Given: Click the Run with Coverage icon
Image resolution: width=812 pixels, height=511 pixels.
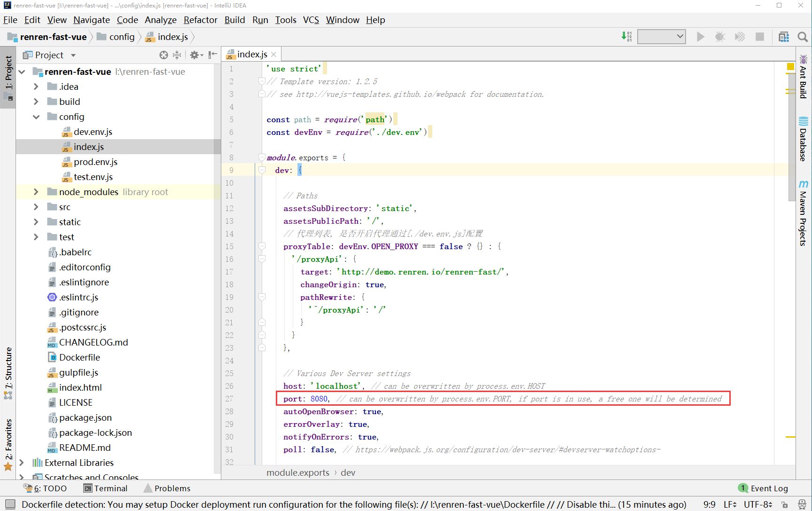Looking at the screenshot, I should tap(740, 37).
